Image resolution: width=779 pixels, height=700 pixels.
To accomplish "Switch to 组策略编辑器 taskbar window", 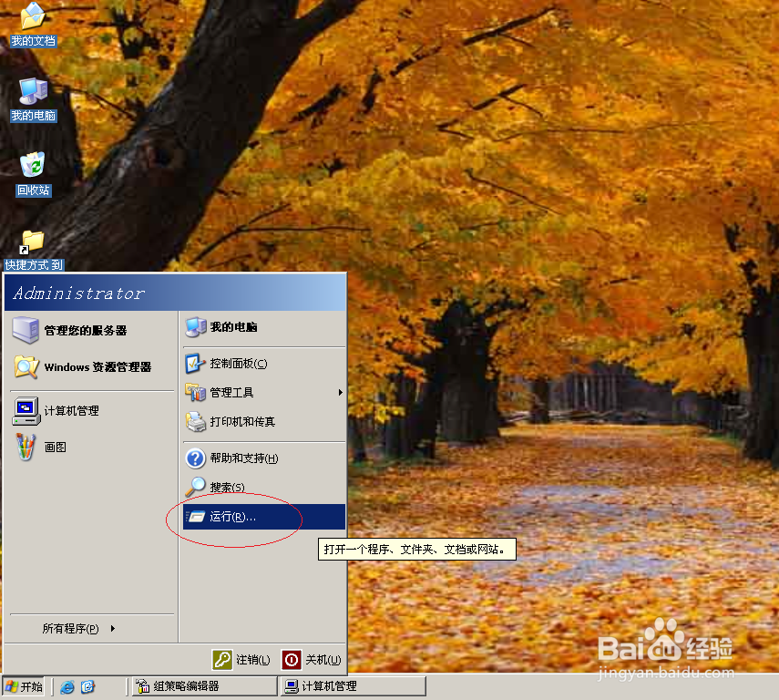I will [204, 686].
